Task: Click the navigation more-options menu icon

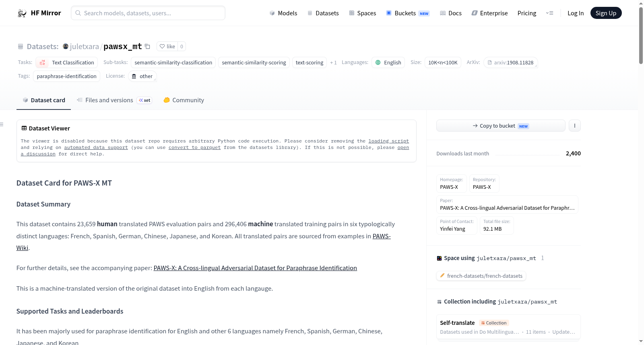Action: coord(549,13)
